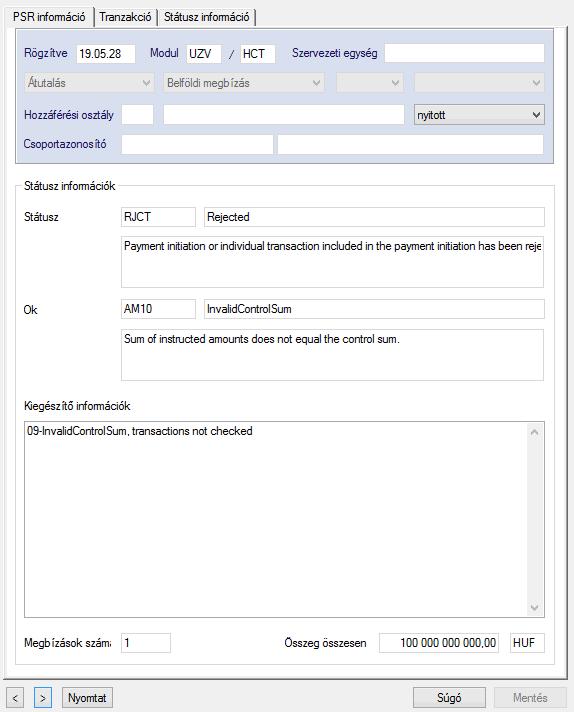The image size is (574, 712).
Task: Click the Megbízások száma field showing 1
Action: click(x=146, y=643)
